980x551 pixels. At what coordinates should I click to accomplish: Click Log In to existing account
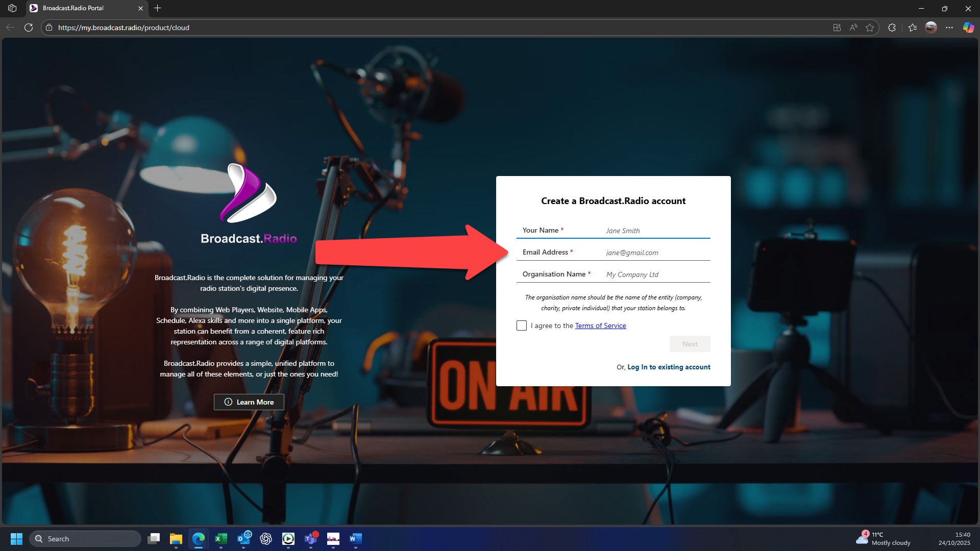coord(669,367)
